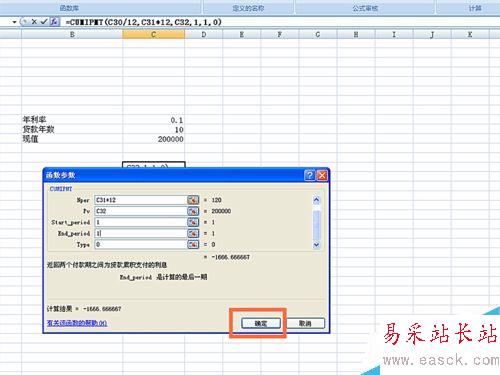Click the range selector icon for Pv
The width and height of the screenshot is (500, 375).
click(x=193, y=211)
